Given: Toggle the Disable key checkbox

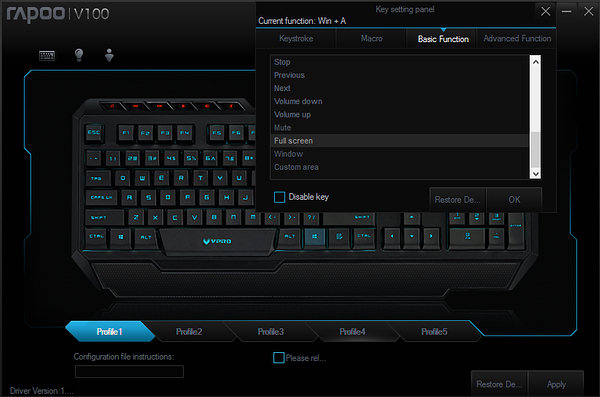Looking at the screenshot, I should [279, 197].
